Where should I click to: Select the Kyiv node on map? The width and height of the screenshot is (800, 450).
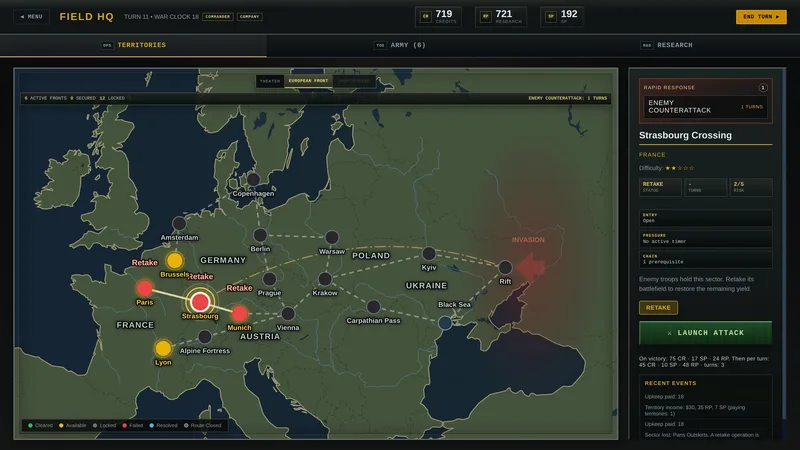click(x=429, y=254)
